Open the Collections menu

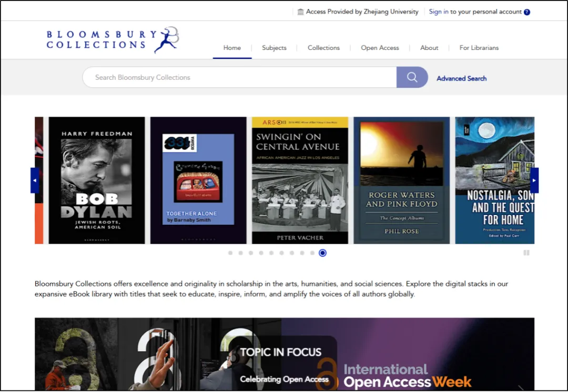coord(323,48)
